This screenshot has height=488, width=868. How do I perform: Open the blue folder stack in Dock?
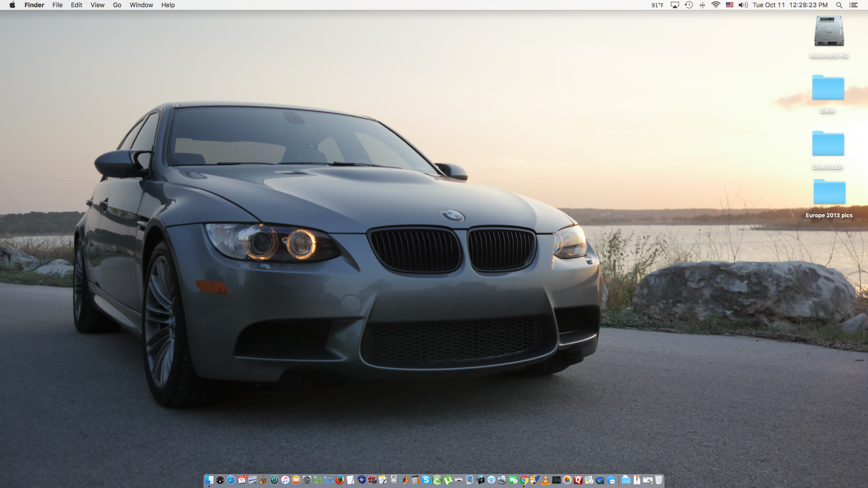pyautogui.click(x=626, y=480)
